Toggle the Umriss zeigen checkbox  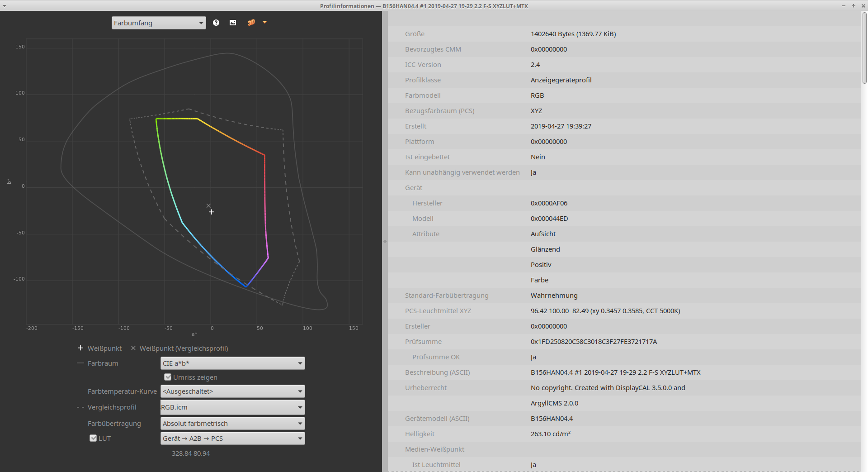[x=168, y=377]
